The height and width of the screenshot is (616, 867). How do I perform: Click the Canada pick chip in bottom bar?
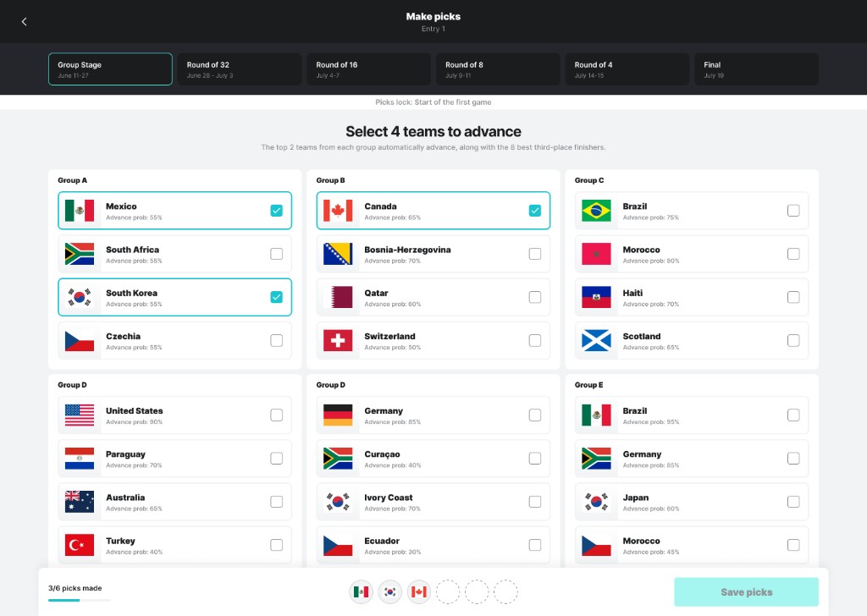[x=418, y=592]
